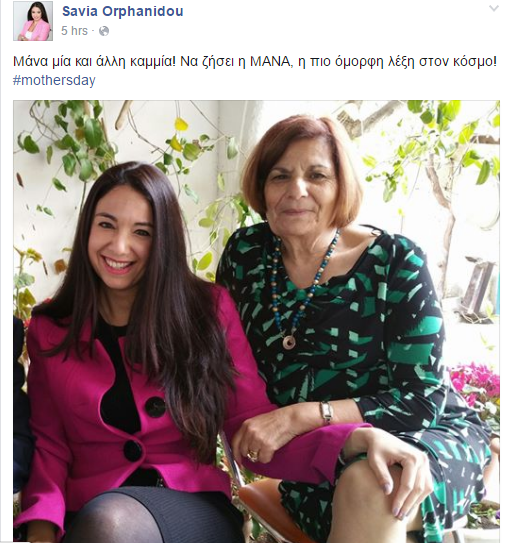Follow the #mothersday hashtag

click(x=54, y=80)
